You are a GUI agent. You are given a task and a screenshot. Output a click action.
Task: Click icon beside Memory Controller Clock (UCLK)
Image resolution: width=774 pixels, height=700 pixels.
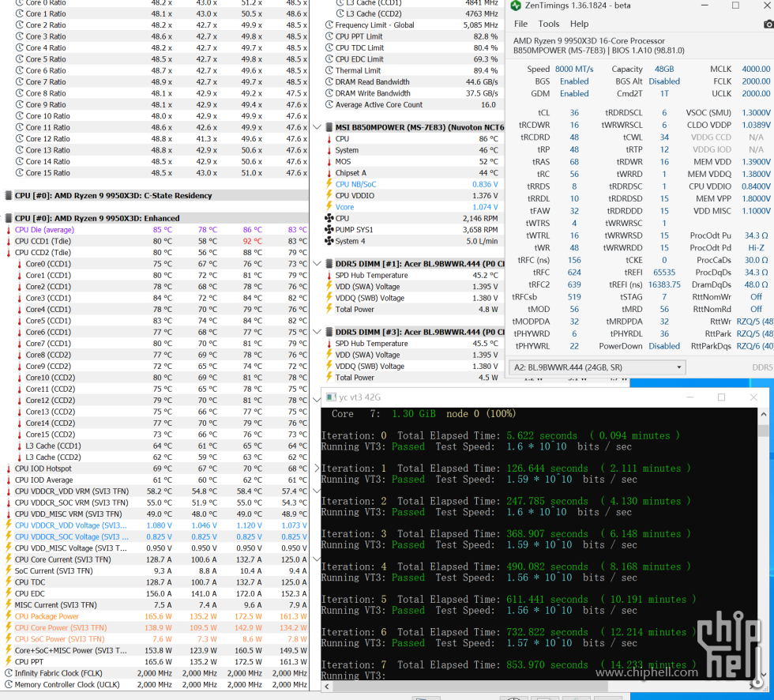tap(9, 684)
